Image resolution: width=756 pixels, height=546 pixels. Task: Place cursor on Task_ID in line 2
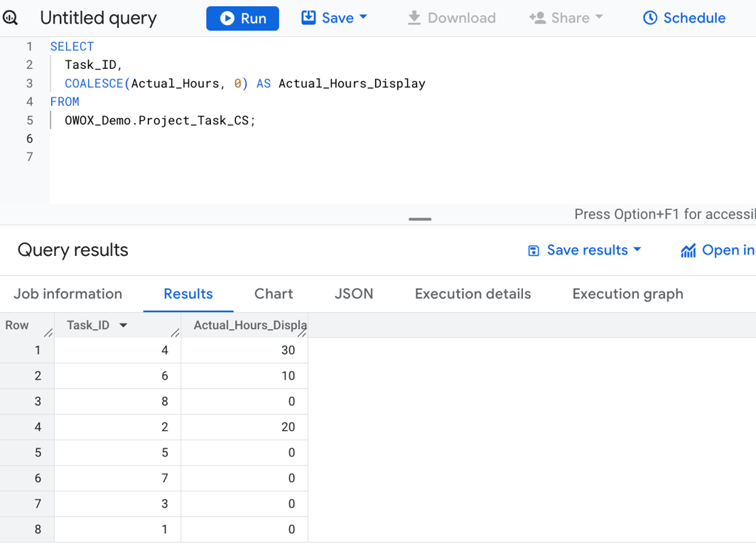[91, 65]
